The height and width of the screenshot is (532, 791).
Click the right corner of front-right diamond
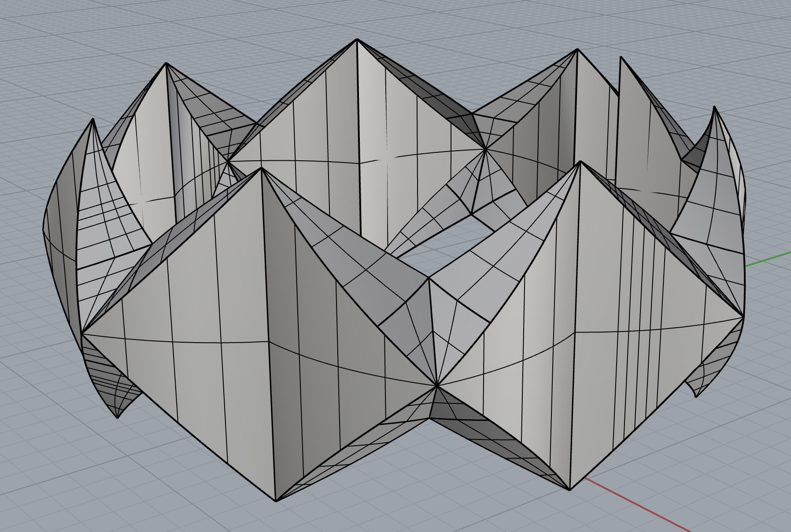[x=743, y=316]
